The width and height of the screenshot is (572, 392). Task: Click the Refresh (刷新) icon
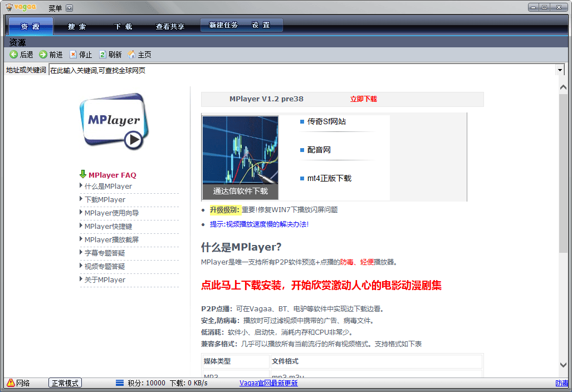(102, 55)
